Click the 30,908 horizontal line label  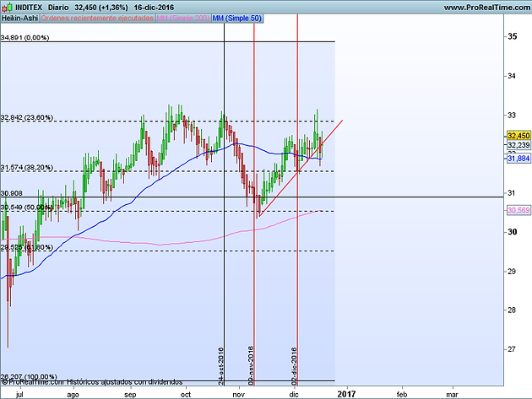click(x=12, y=193)
